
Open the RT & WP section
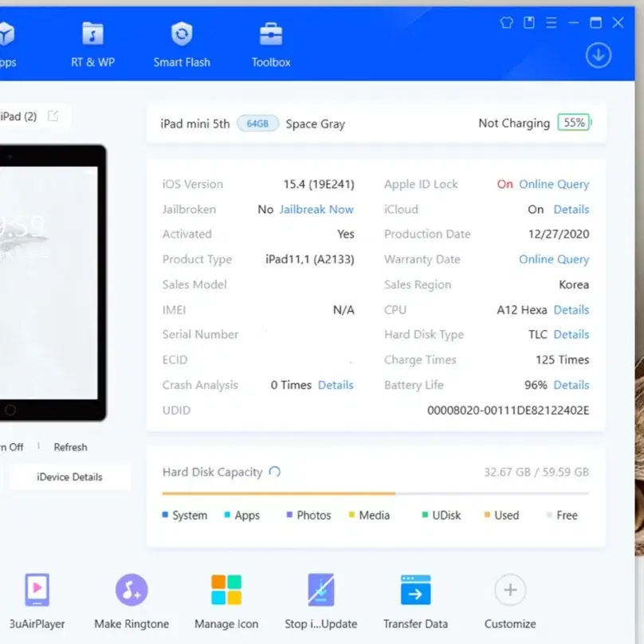click(x=92, y=45)
